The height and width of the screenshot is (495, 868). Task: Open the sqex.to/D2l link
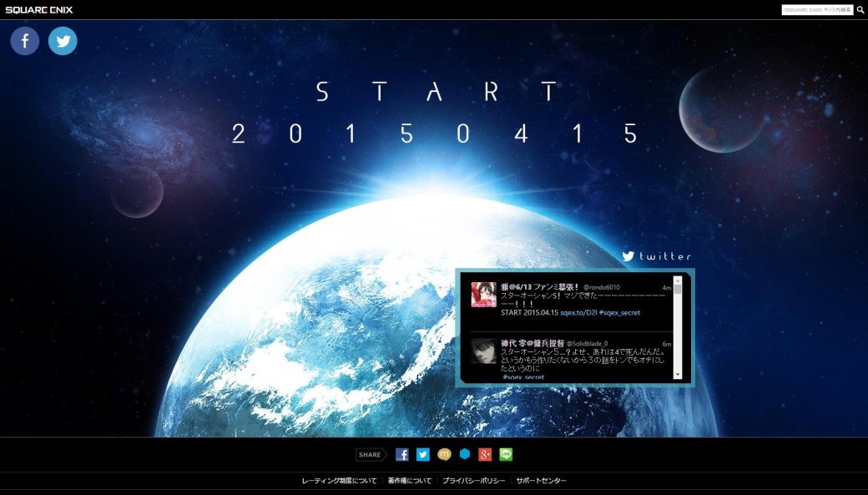[578, 313]
